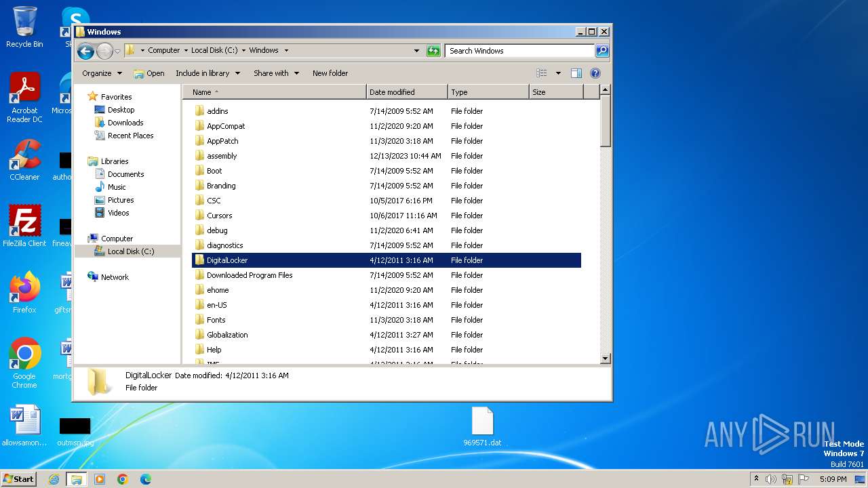Select the ehome folder icon

pos(199,290)
